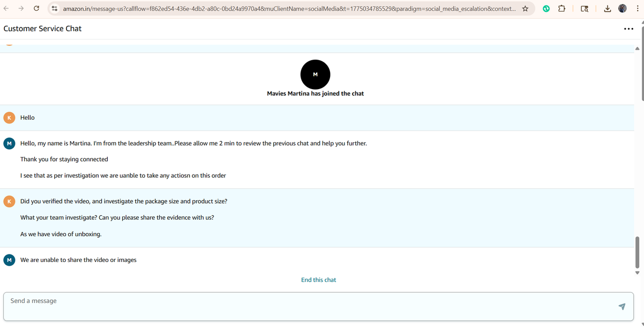
Task: Click the amazon.in URL in the address bar
Action: click(x=290, y=9)
